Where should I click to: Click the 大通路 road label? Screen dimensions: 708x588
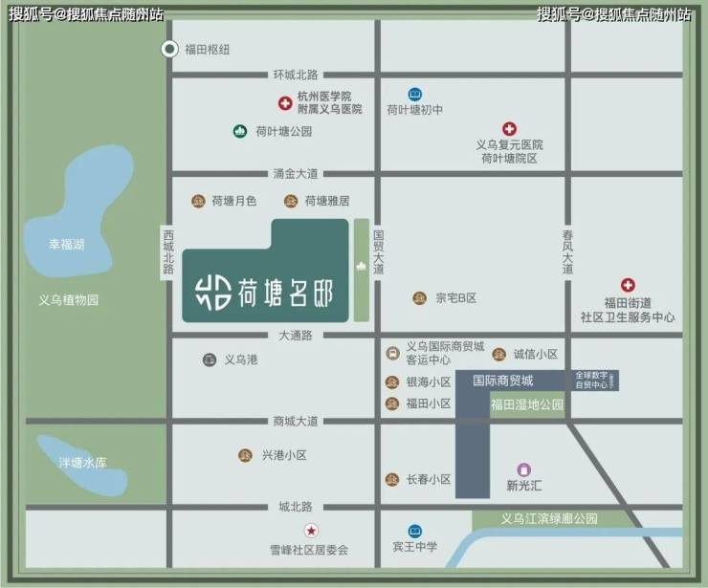pyautogui.click(x=296, y=336)
